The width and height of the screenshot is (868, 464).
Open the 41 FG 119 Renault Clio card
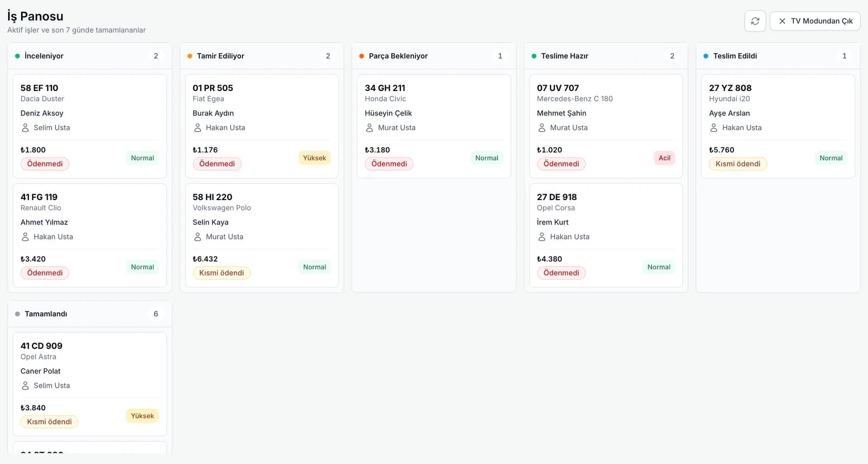(90, 235)
